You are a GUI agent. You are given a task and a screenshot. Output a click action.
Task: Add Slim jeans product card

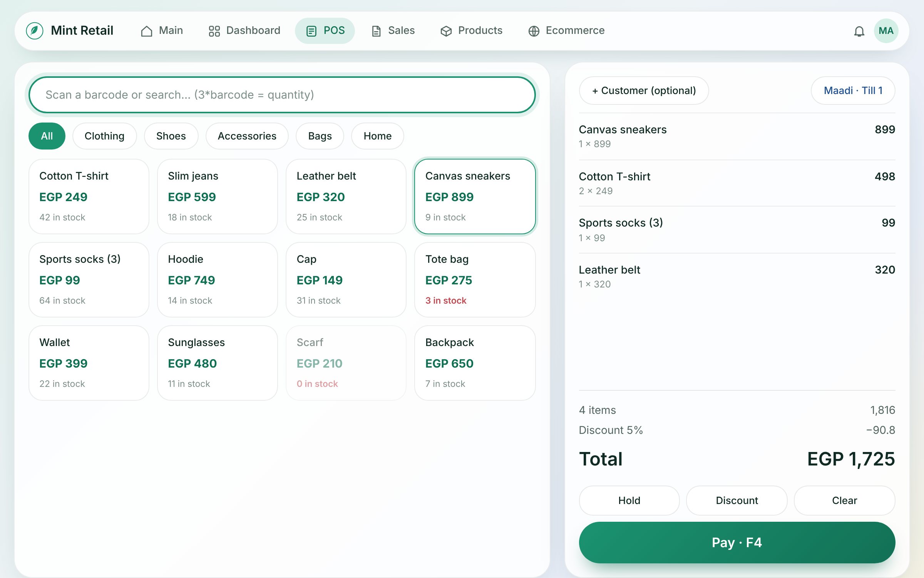pyautogui.click(x=218, y=197)
